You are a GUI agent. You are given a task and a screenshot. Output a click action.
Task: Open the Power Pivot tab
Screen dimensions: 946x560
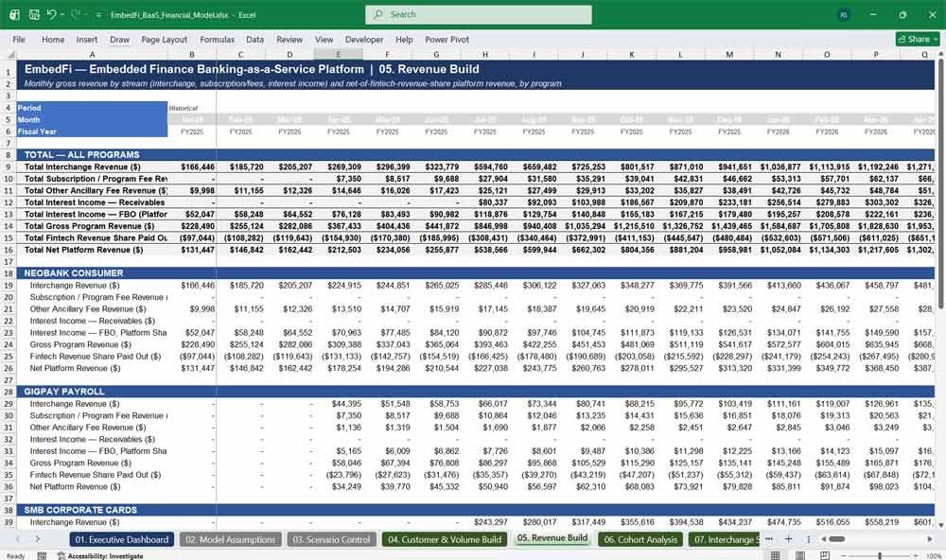coord(447,39)
